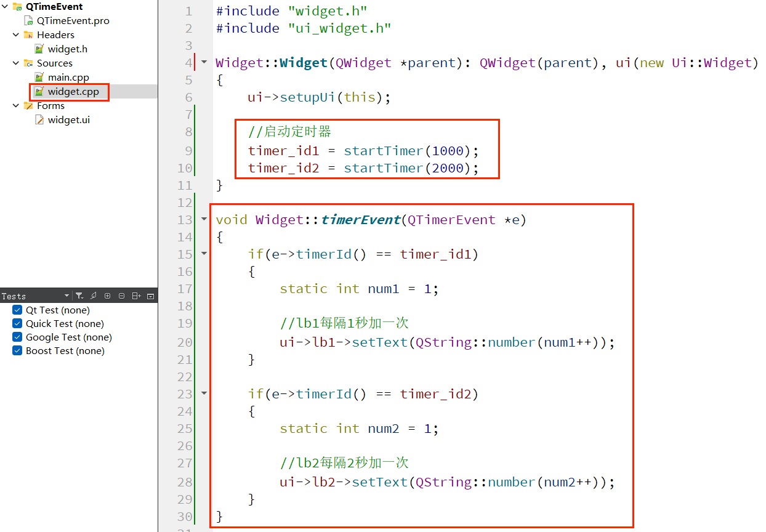Click line number 22 in the gutter
This screenshot has width=766, height=532.
(185, 377)
